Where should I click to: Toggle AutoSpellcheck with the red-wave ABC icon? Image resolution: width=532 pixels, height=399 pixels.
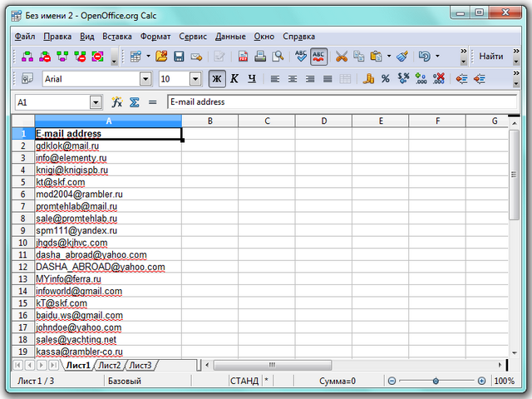(x=318, y=57)
